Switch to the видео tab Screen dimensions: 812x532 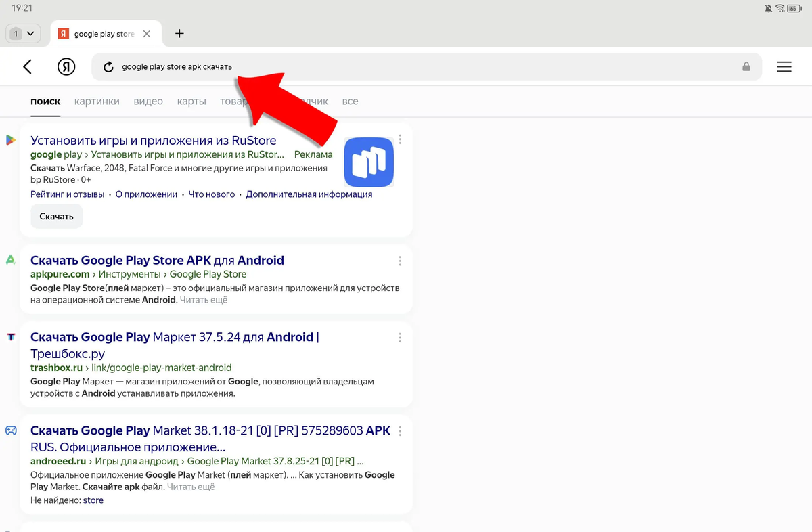(148, 102)
